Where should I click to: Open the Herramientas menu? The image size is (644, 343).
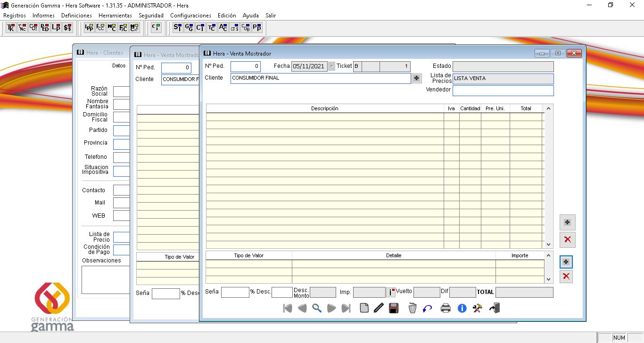(x=115, y=16)
